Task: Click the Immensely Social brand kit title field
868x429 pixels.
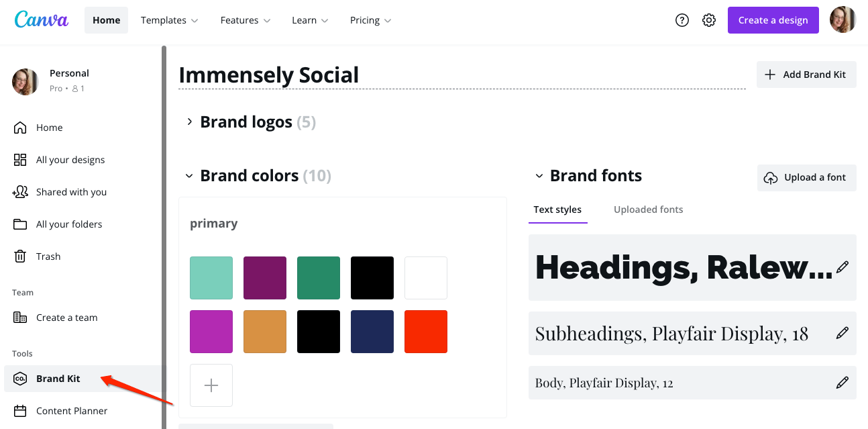Action: tap(462, 75)
